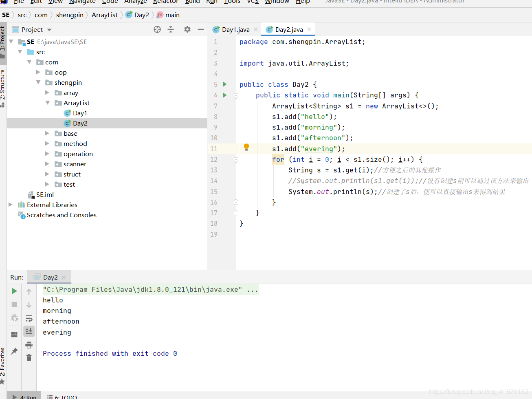Select the Day2 tab in Run panel
Image resolution: width=532 pixels, height=399 pixels.
51,277
